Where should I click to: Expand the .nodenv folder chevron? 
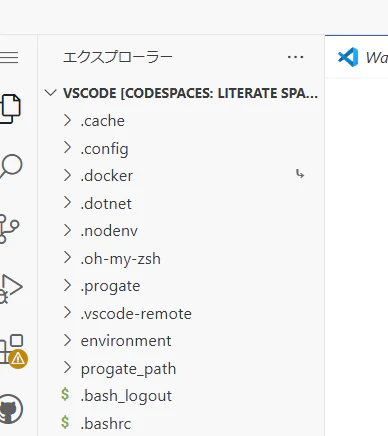pyautogui.click(x=67, y=230)
